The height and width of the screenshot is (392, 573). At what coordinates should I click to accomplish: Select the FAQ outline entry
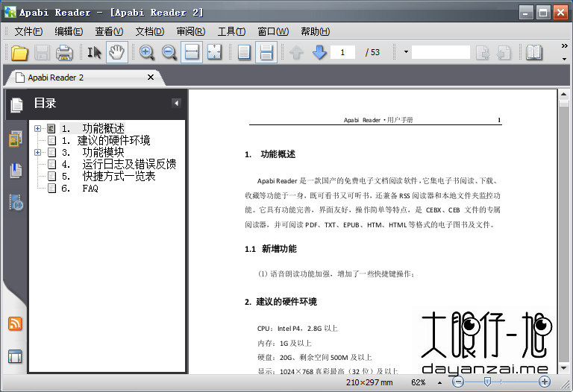(80, 189)
